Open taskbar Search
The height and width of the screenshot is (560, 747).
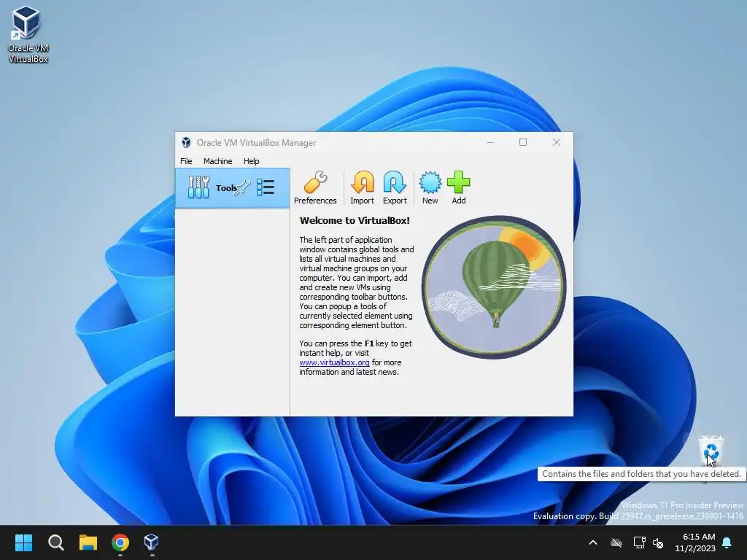click(x=55, y=542)
